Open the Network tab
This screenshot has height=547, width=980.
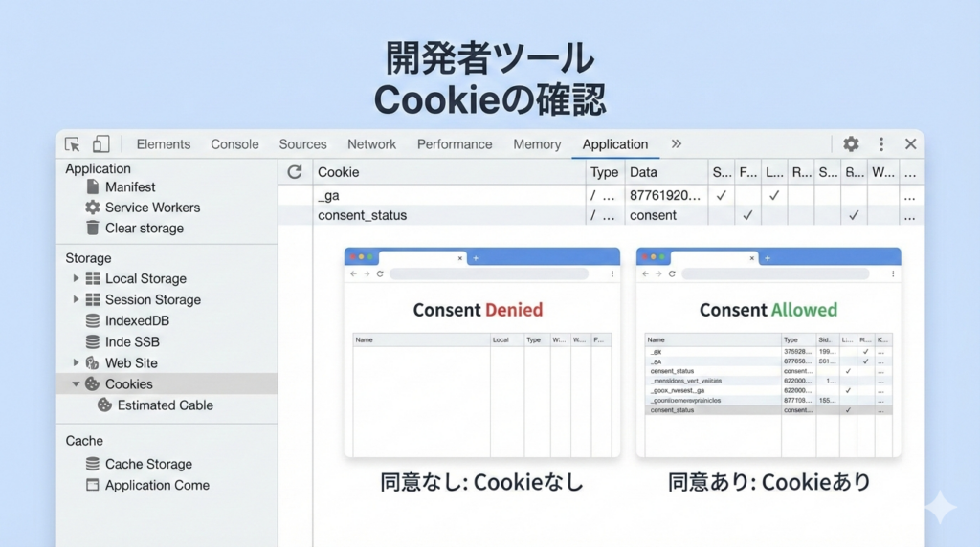coord(371,144)
